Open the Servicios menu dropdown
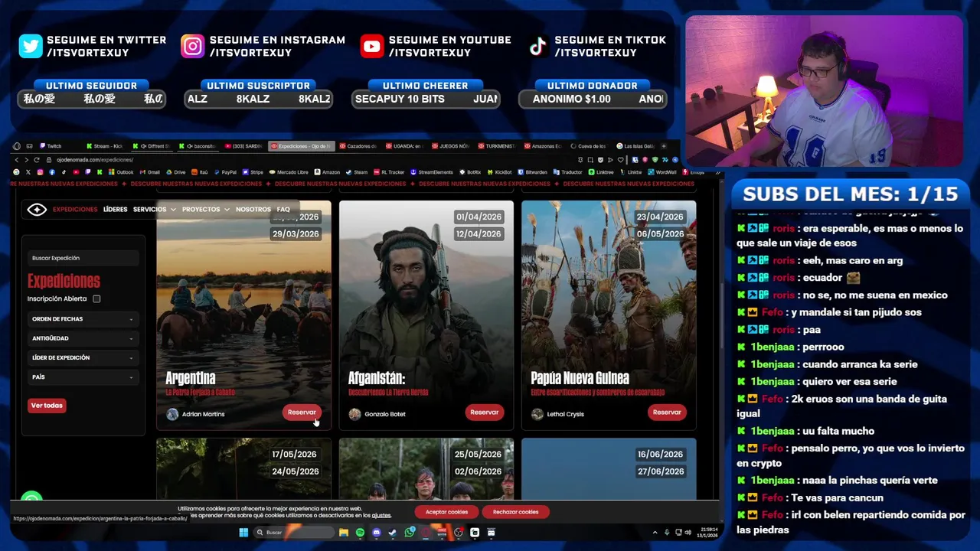 tap(154, 209)
